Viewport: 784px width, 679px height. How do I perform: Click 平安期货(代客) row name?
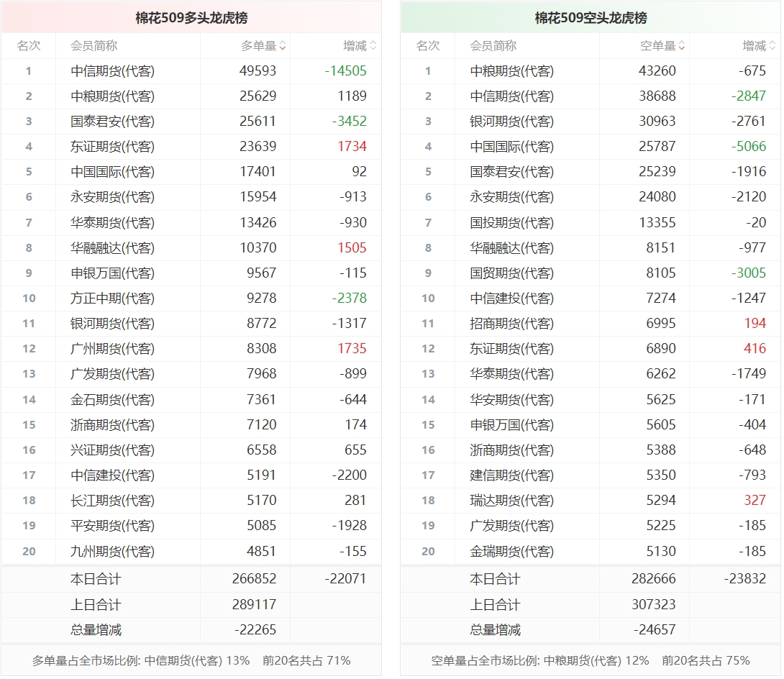(112, 526)
